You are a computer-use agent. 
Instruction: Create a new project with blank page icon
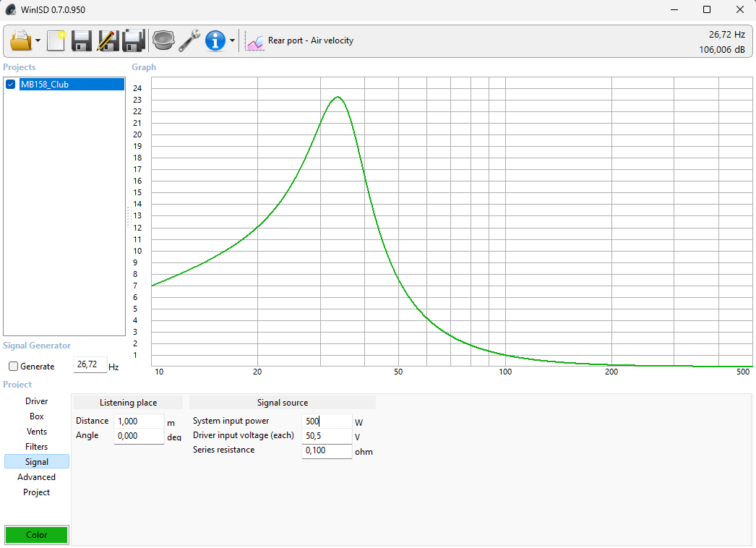(x=56, y=40)
